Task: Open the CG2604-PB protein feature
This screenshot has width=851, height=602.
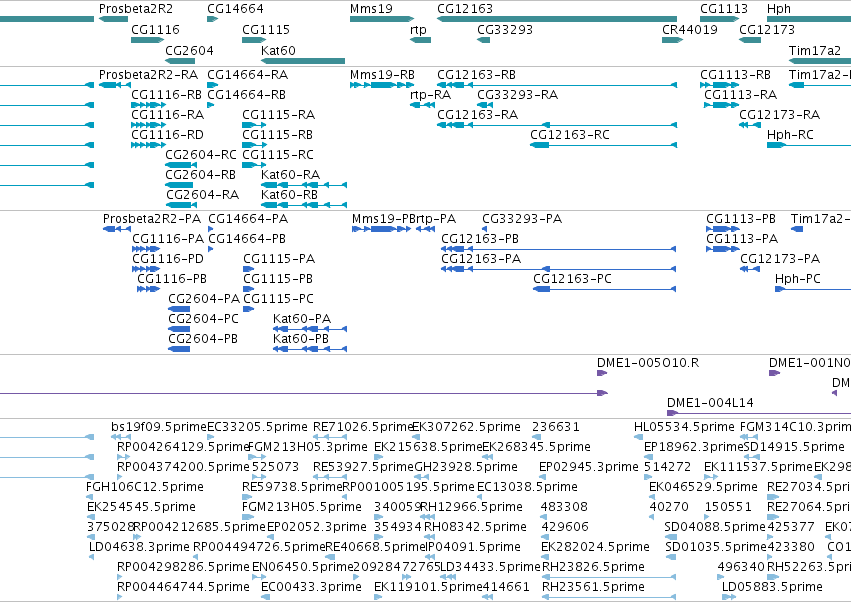Action: tap(179, 348)
